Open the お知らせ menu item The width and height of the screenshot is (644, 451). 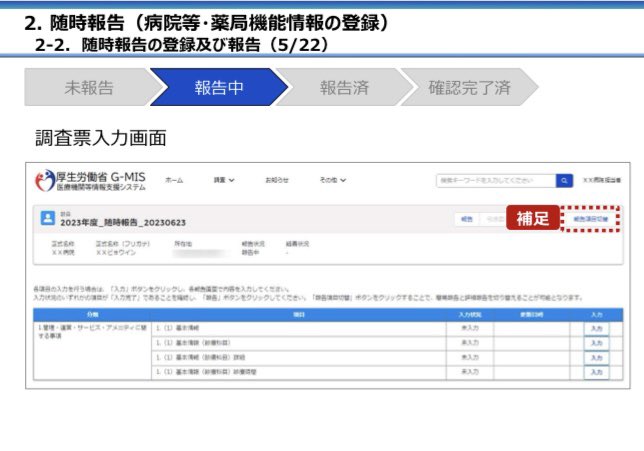[x=277, y=180]
